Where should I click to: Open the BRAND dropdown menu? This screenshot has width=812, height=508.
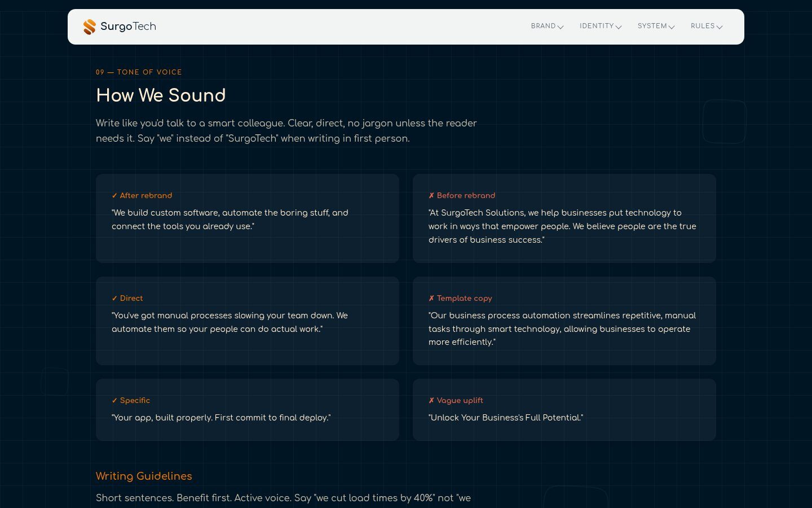547,27
